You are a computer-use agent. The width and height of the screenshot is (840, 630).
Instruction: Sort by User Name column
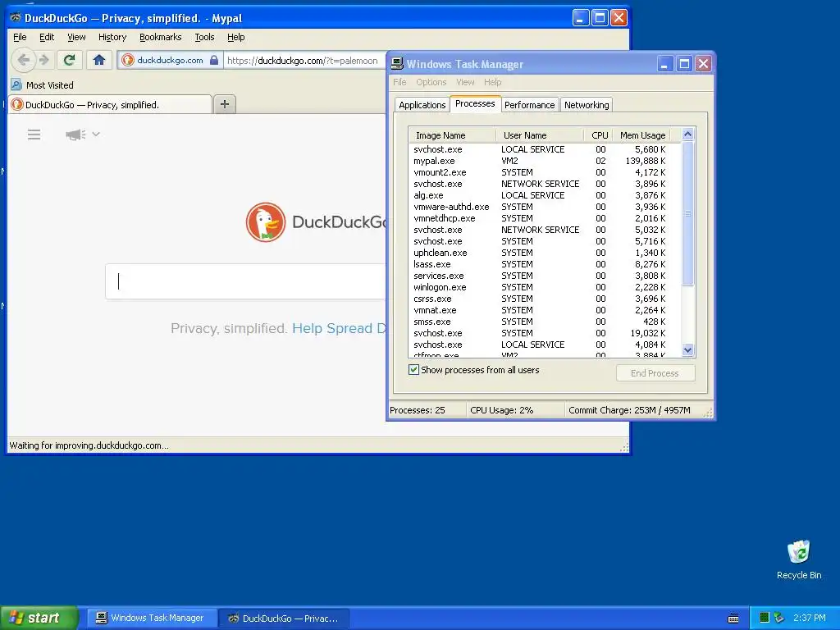(x=540, y=135)
